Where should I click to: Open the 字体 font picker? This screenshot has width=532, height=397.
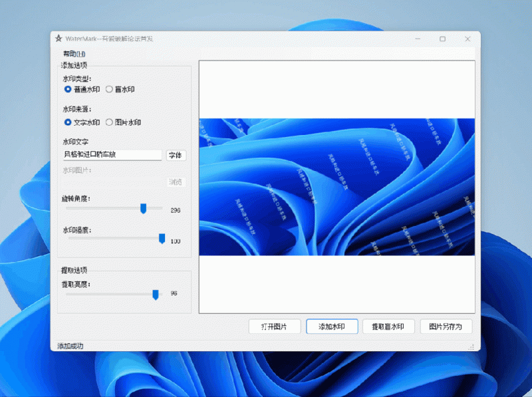176,155
